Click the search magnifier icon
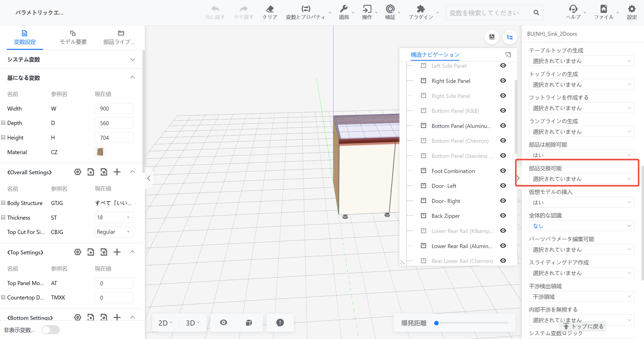644x339 pixels. point(536,13)
